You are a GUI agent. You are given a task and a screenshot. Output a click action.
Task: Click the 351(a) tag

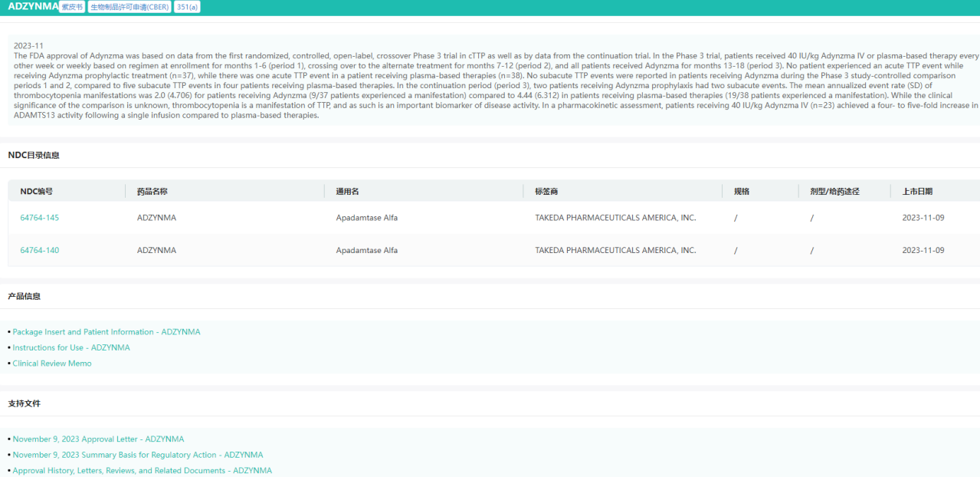pyautogui.click(x=187, y=7)
